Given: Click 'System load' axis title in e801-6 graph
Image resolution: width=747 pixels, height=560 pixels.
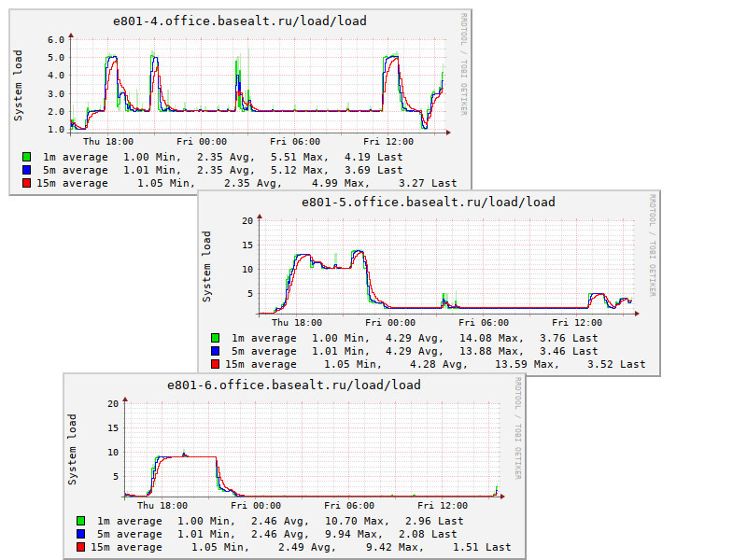Looking at the screenshot, I should point(72,449).
